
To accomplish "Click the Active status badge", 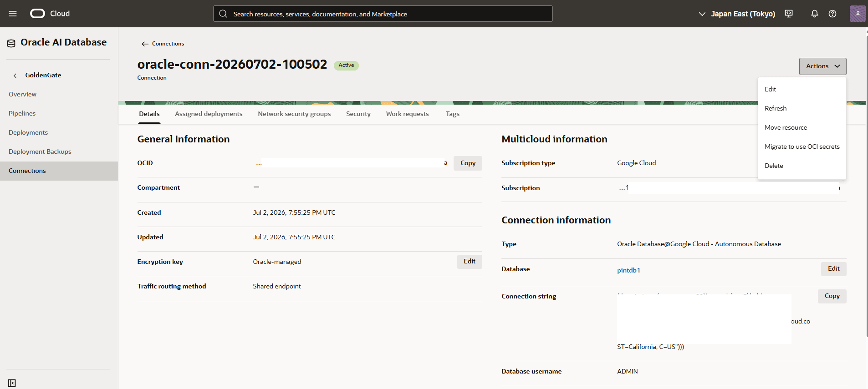I will pyautogui.click(x=346, y=66).
